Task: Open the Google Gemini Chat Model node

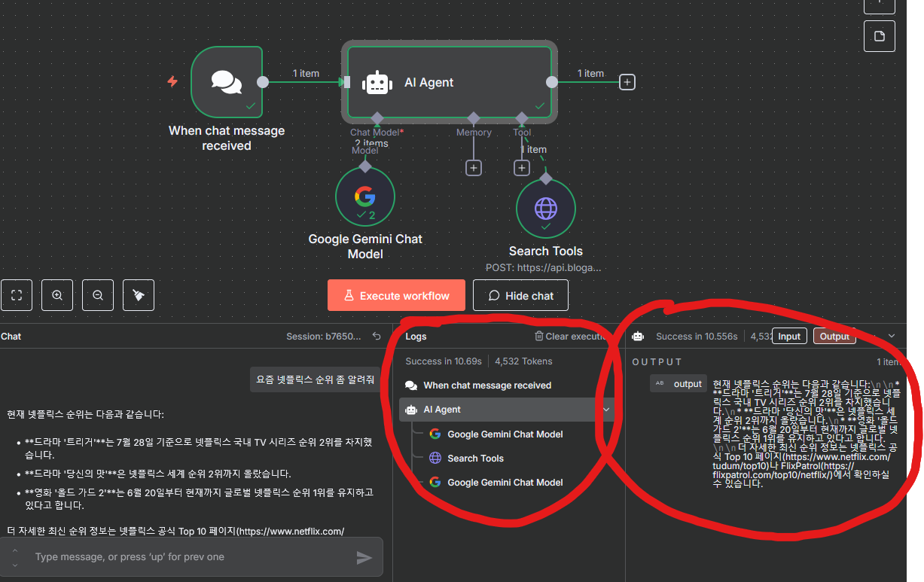Action: pos(365,197)
